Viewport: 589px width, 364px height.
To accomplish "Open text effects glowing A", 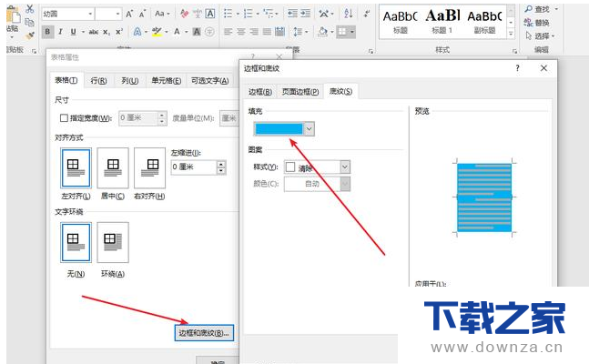I will [137, 32].
